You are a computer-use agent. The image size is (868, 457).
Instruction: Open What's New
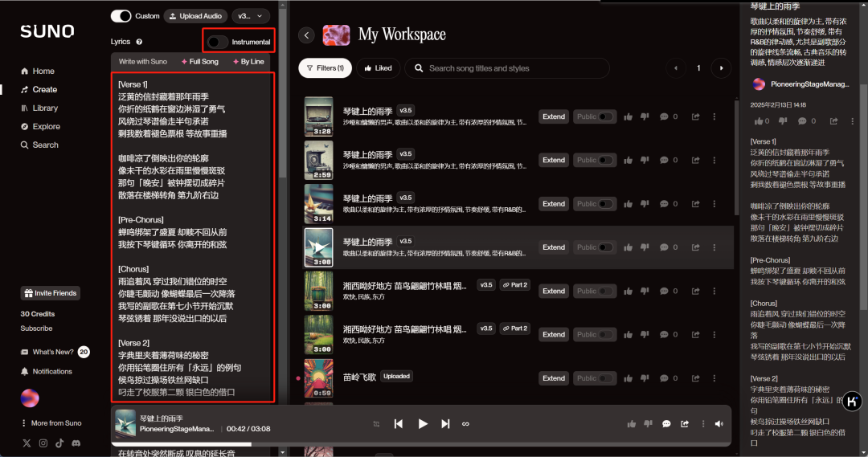point(55,352)
